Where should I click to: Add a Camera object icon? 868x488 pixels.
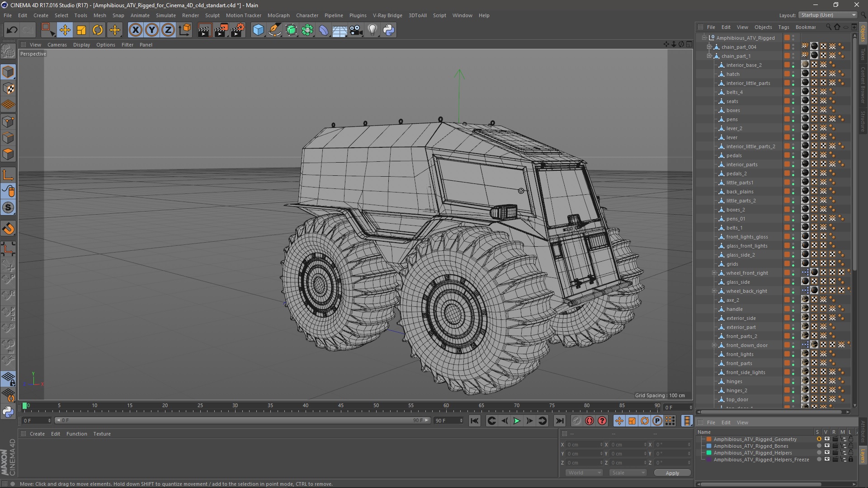(356, 30)
